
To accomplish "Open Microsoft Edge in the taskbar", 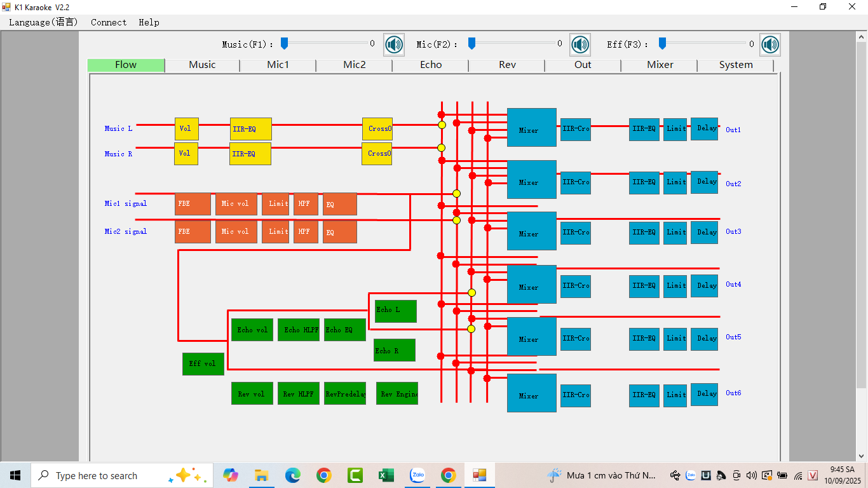I will click(292, 475).
